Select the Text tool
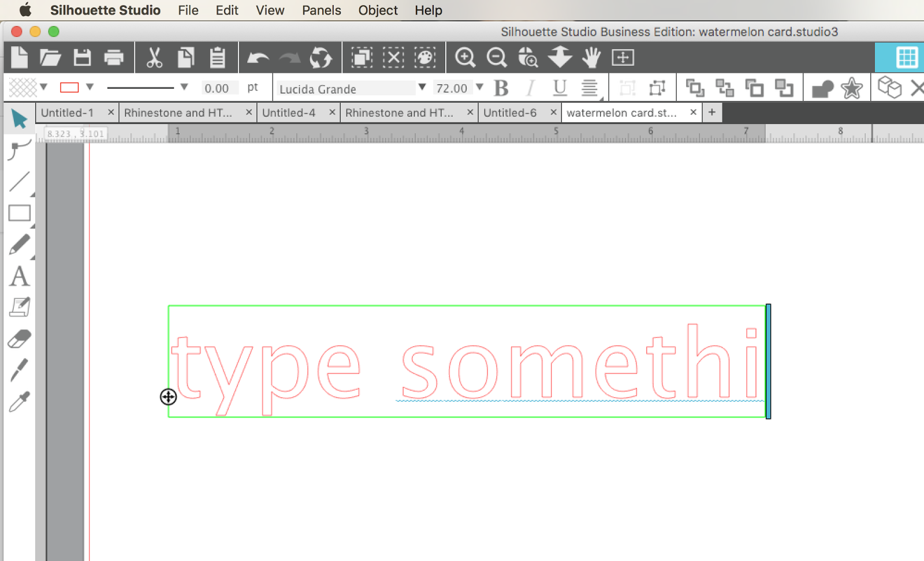 click(x=20, y=276)
